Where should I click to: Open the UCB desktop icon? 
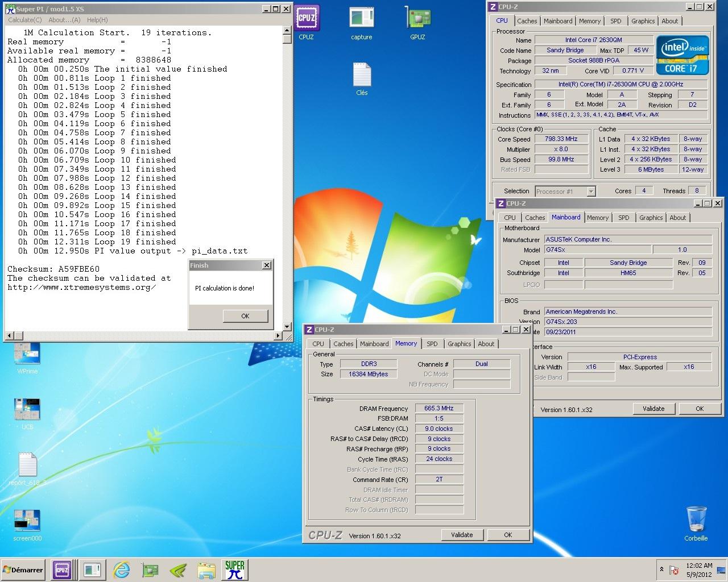[x=27, y=414]
